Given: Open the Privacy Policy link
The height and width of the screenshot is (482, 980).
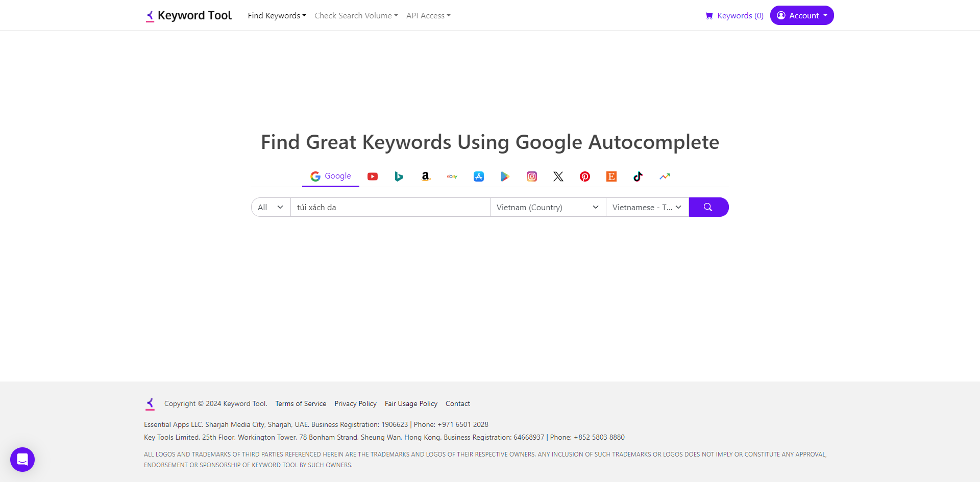Looking at the screenshot, I should 356,403.
